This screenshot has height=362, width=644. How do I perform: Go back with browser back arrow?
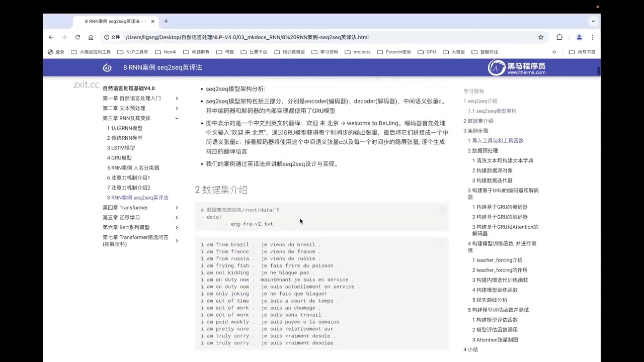[51, 37]
